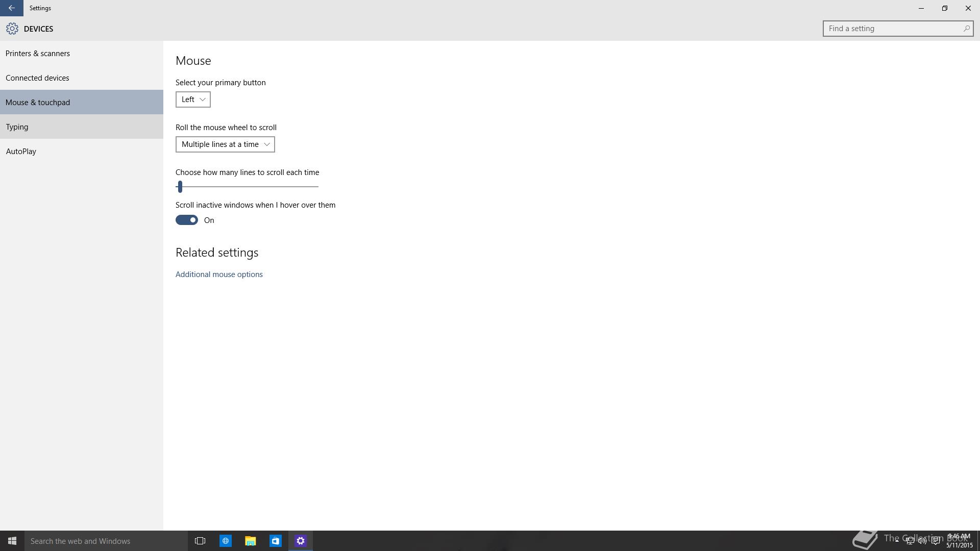
Task: Click the lines-to-scroll slider thumb
Action: pos(180,187)
